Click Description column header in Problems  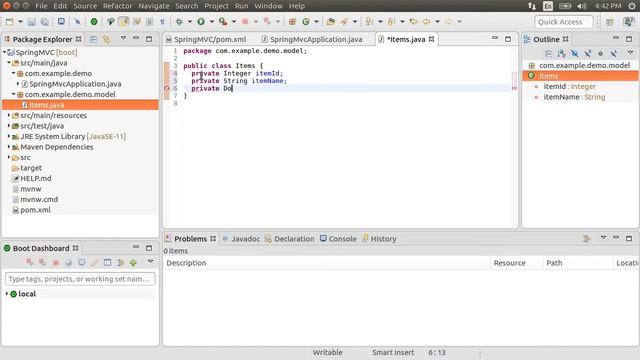[327, 263]
